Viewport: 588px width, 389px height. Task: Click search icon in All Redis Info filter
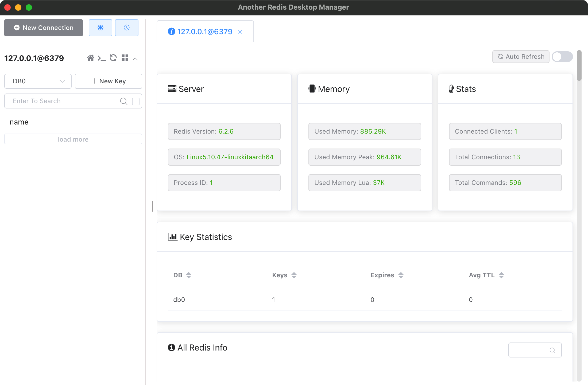click(552, 350)
